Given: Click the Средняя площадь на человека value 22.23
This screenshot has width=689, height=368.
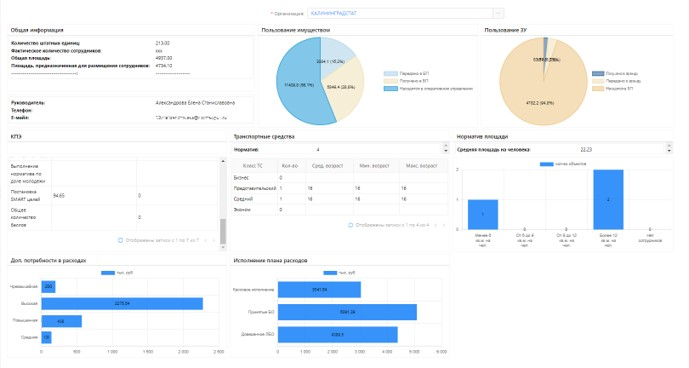Looking at the screenshot, I should pos(586,149).
